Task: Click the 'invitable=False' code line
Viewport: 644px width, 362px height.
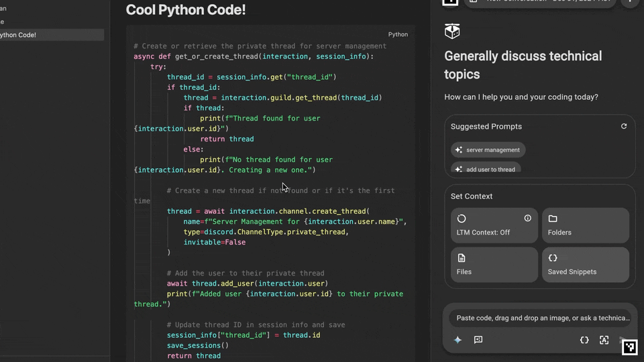Action: pyautogui.click(x=215, y=242)
